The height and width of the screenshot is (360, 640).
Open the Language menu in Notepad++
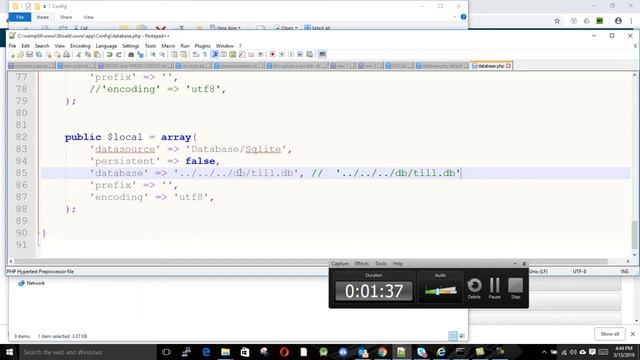coord(106,46)
